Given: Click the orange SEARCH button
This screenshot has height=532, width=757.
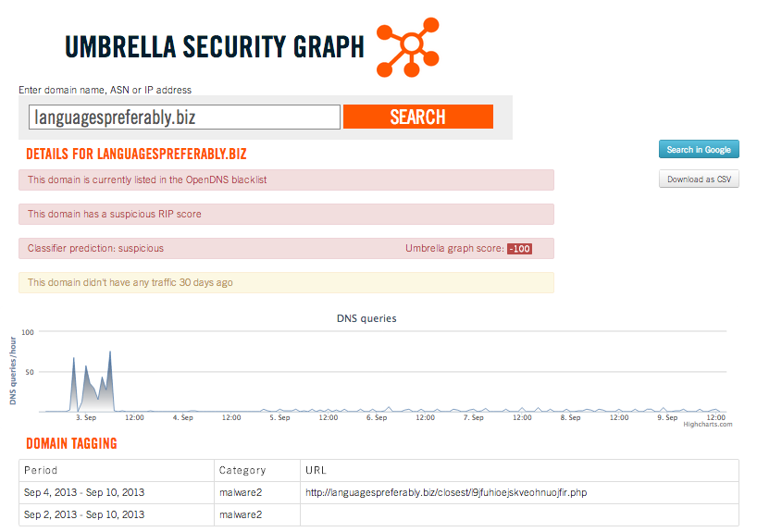Looking at the screenshot, I should (418, 117).
